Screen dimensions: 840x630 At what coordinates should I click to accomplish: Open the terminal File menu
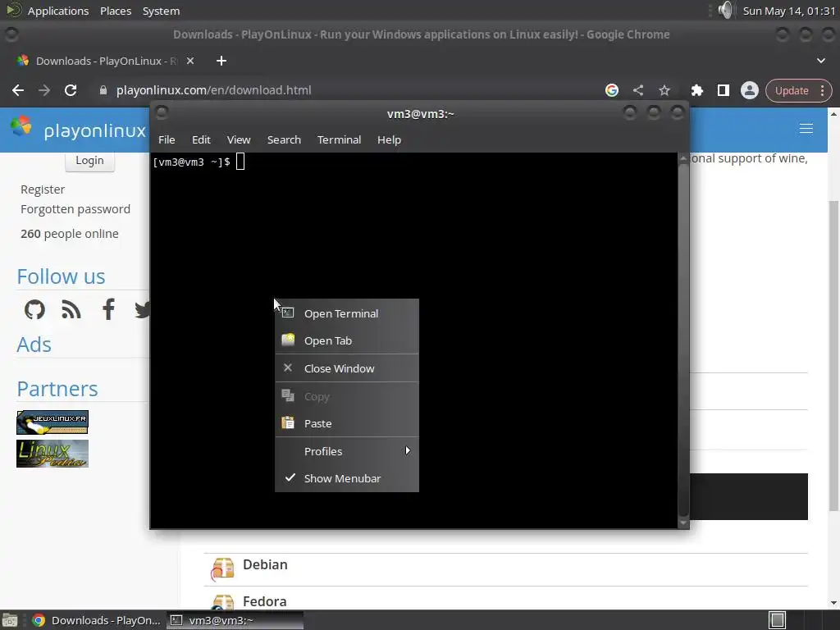coord(167,139)
